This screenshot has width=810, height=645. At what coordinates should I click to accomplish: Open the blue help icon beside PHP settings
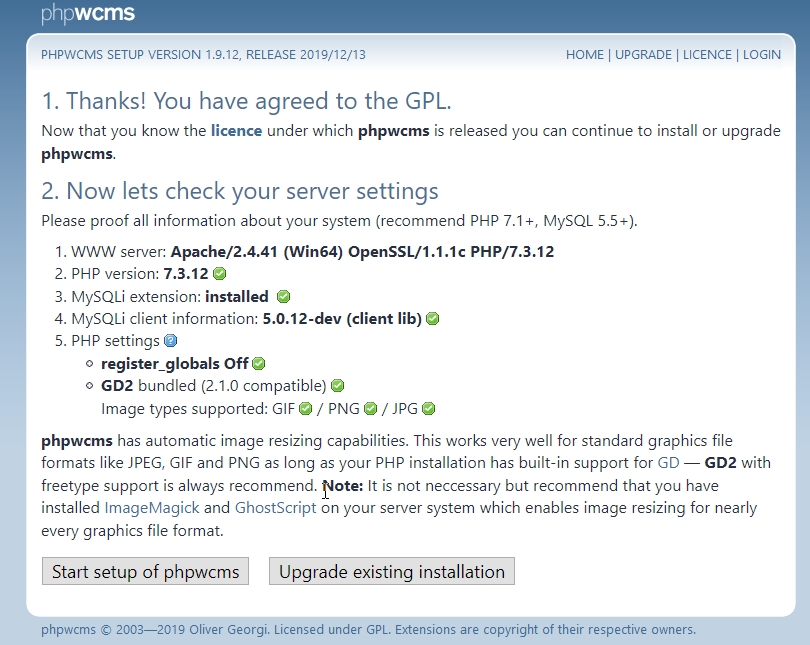click(x=170, y=341)
